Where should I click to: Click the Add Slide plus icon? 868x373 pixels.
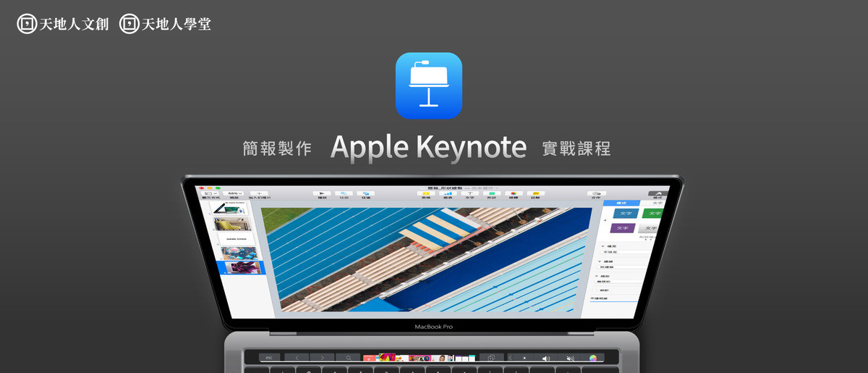coord(259,193)
